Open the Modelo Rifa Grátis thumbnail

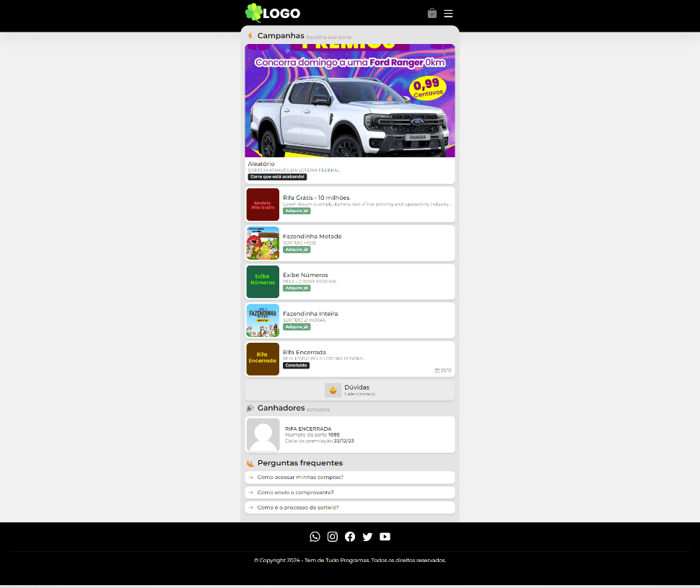tap(263, 204)
